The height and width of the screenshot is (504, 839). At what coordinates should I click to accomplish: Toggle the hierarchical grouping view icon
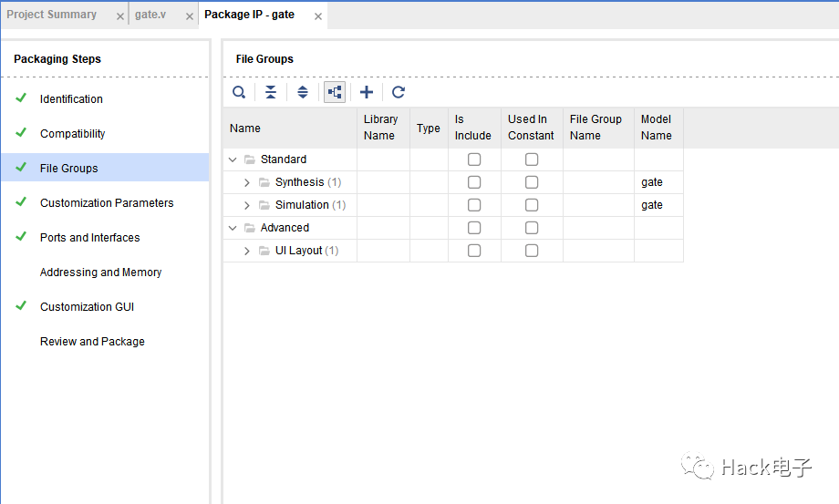tap(335, 92)
